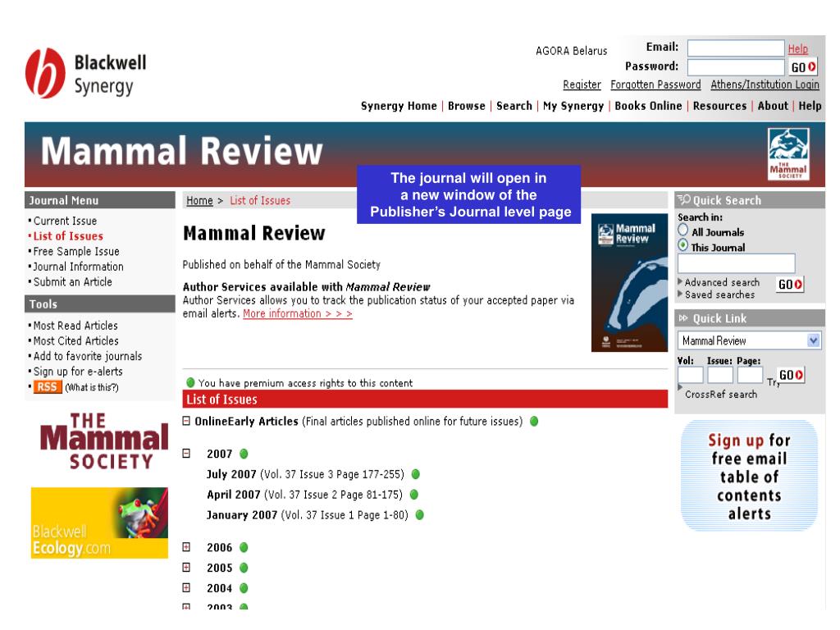Click Sign up for e-alerts
This screenshot has width=840, height=630.
tap(78, 372)
